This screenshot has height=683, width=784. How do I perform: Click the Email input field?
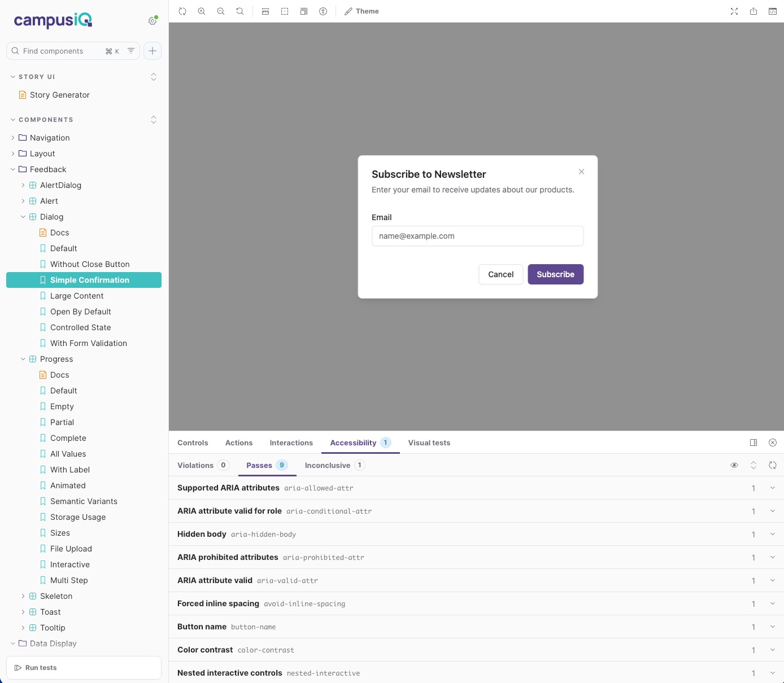(x=477, y=236)
